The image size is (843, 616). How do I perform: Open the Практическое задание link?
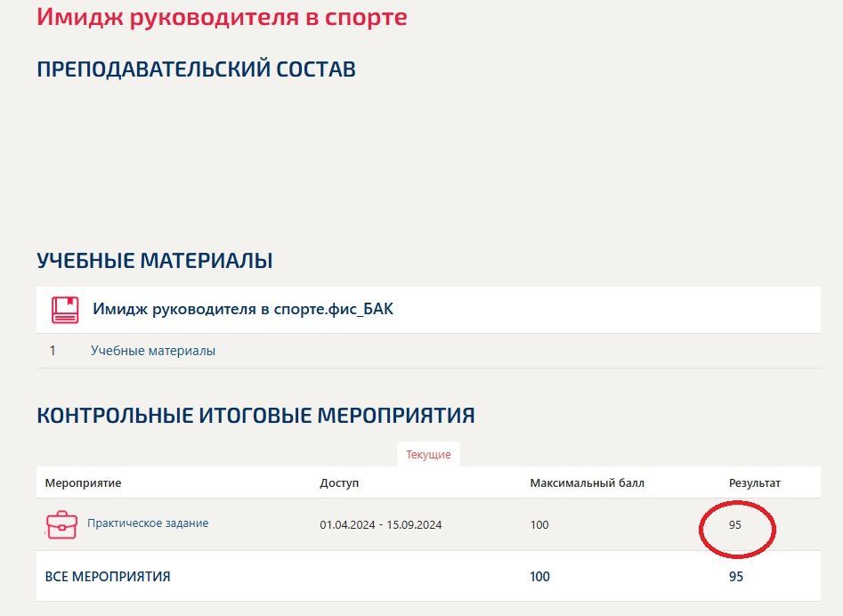tap(148, 523)
